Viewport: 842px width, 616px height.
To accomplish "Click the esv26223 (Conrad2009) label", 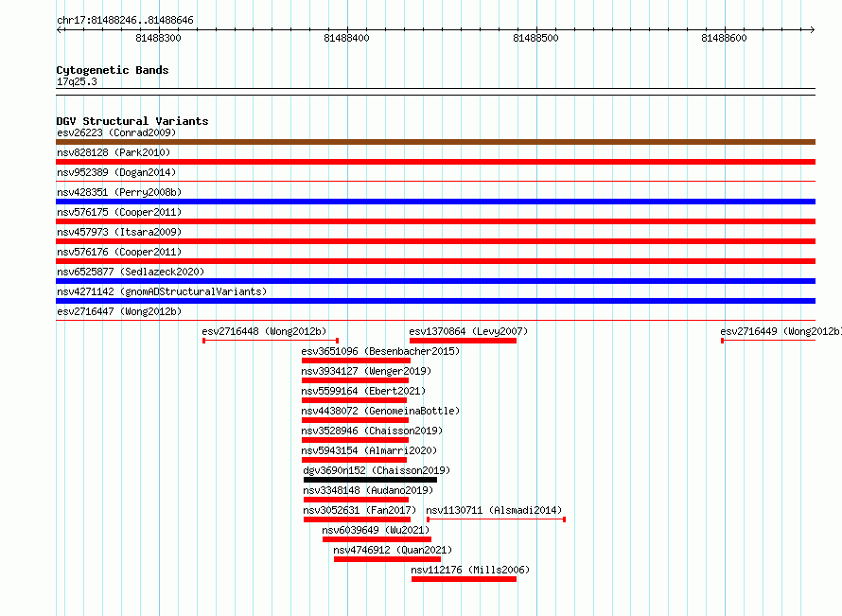I will (116, 132).
